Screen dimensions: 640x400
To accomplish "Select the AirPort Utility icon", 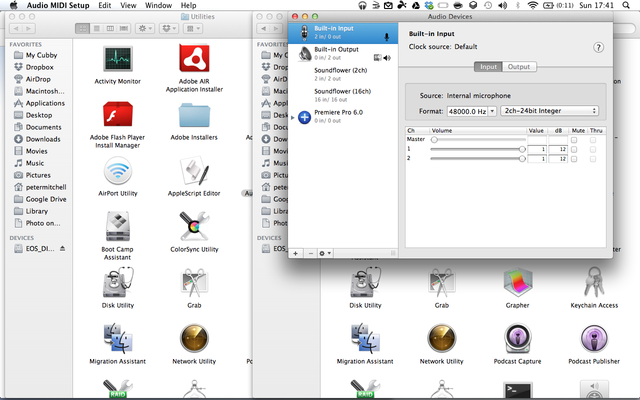I will click(118, 171).
